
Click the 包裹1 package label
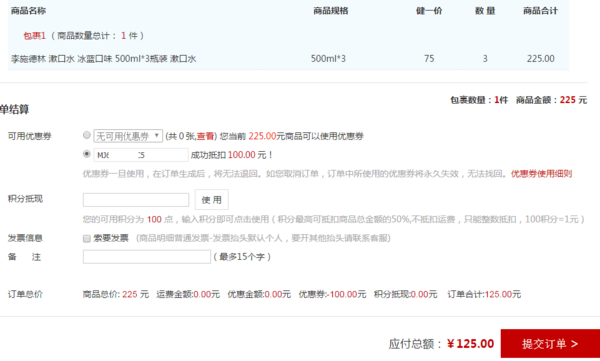[34, 36]
